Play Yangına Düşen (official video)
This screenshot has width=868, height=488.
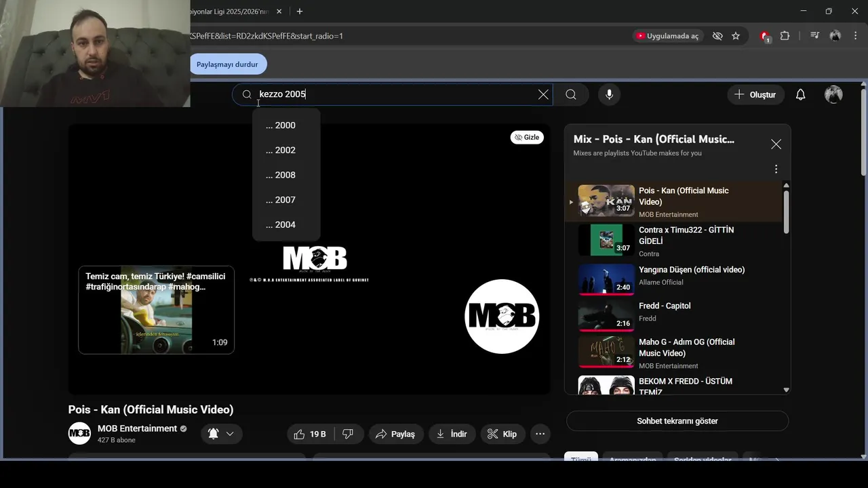(674, 281)
